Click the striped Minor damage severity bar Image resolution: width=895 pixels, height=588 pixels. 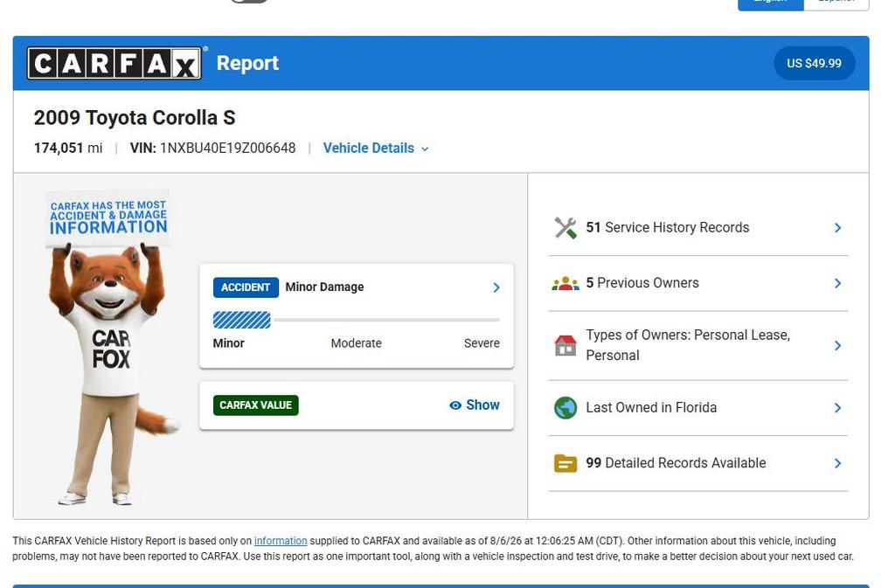pyautogui.click(x=241, y=320)
